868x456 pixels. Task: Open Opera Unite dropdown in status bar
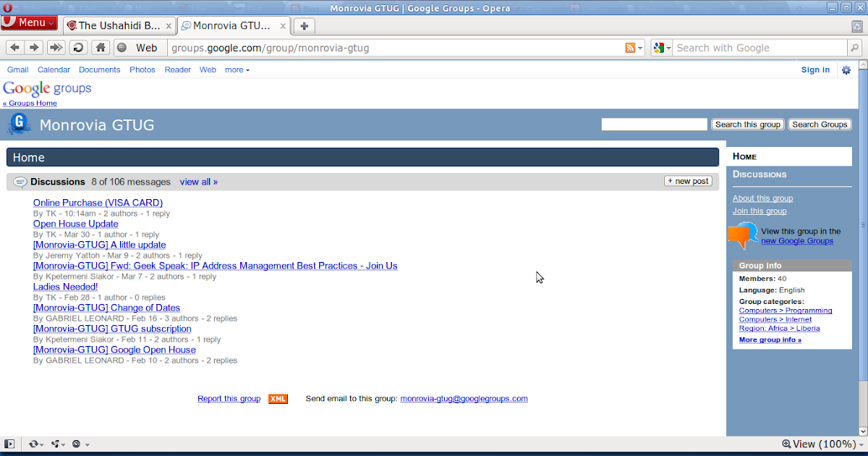58,444
